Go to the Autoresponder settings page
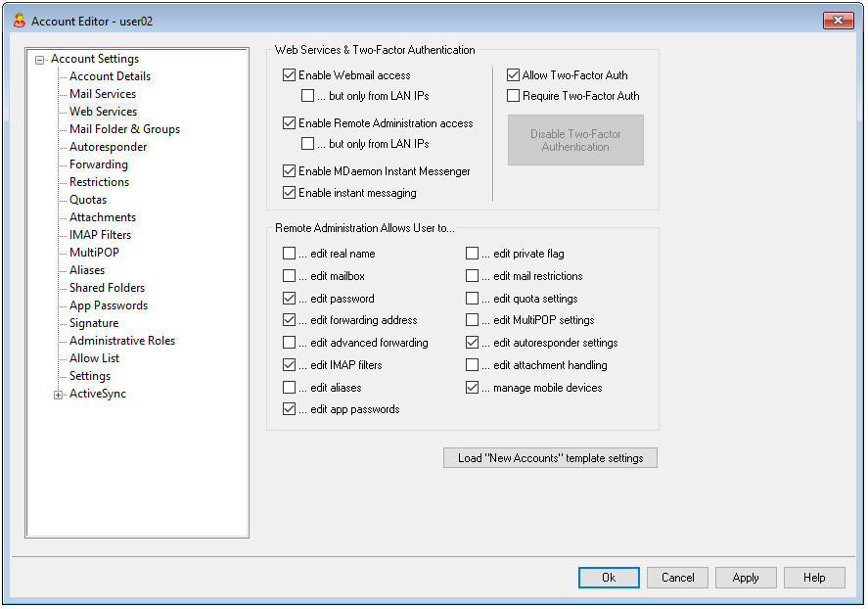868x609 pixels. pos(108,147)
